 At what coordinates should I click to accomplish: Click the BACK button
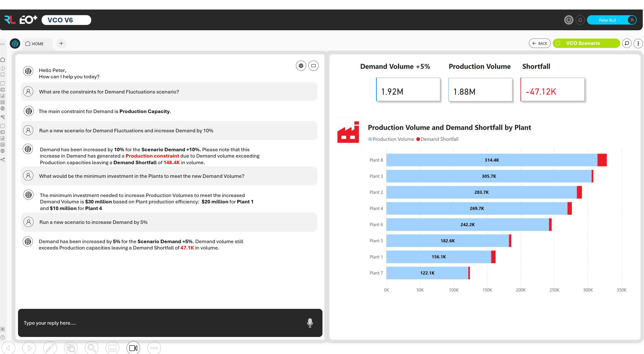click(x=540, y=43)
